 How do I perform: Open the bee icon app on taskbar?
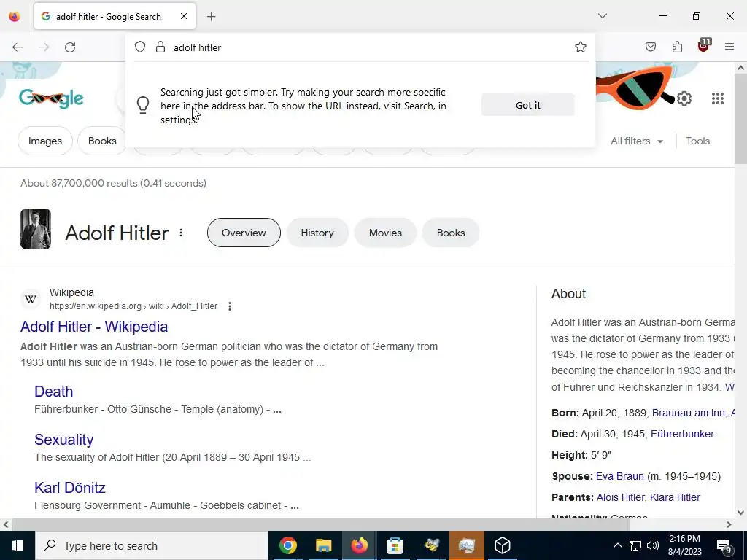tap(432, 545)
